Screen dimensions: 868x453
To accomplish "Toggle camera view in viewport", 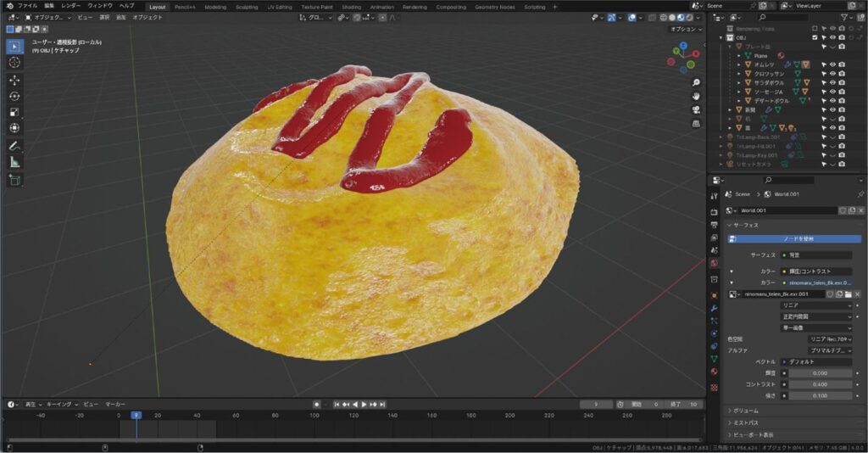I will coord(696,109).
